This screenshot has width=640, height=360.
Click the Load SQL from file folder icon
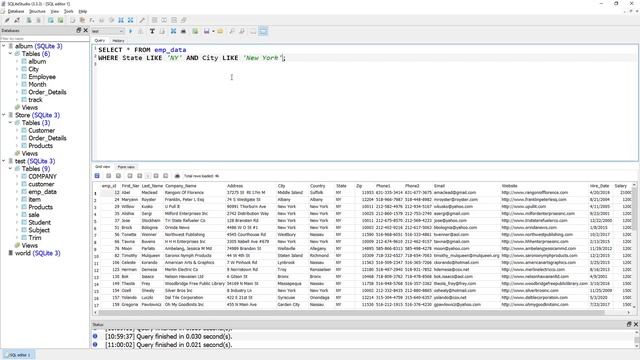(220, 31)
